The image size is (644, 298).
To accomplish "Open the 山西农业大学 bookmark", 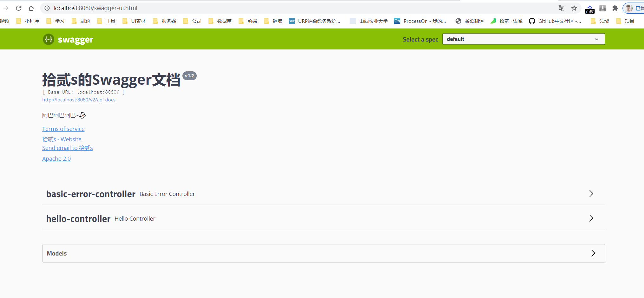I will click(x=369, y=21).
